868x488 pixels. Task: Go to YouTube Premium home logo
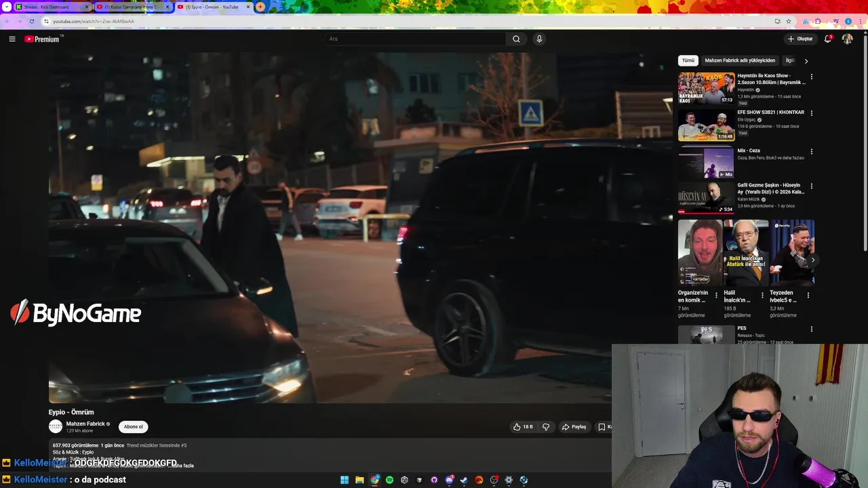[x=43, y=39]
